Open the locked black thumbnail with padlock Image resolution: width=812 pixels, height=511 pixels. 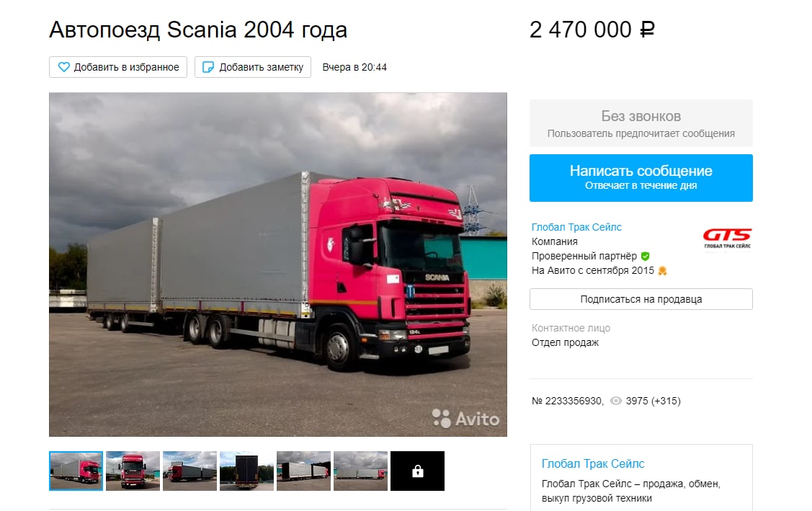point(417,471)
